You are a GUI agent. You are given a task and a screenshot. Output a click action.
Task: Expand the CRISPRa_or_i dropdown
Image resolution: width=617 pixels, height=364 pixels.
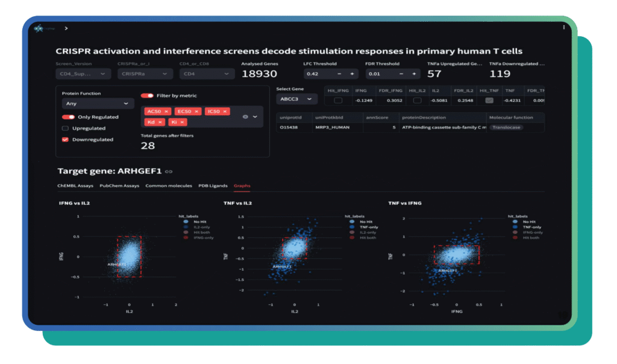tap(145, 74)
